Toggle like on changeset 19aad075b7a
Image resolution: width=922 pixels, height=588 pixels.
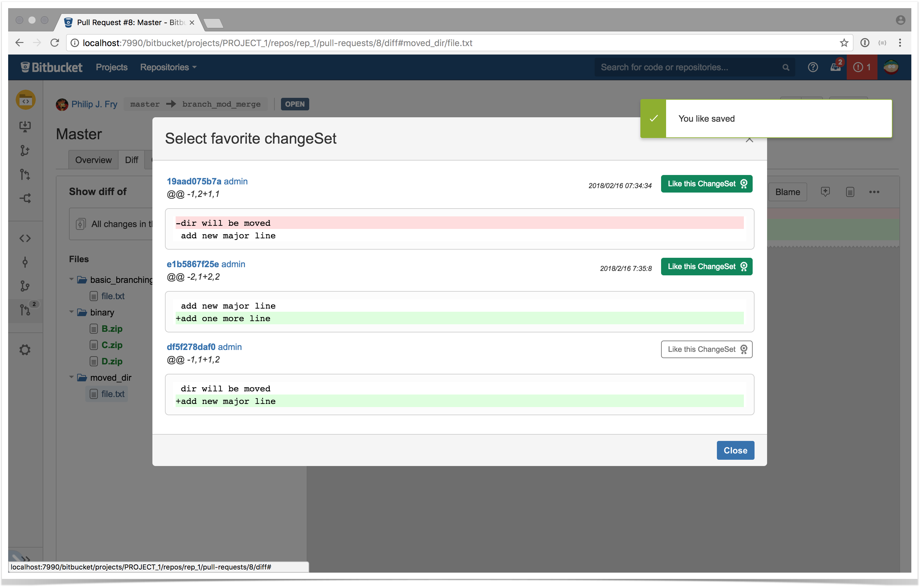[x=707, y=184]
